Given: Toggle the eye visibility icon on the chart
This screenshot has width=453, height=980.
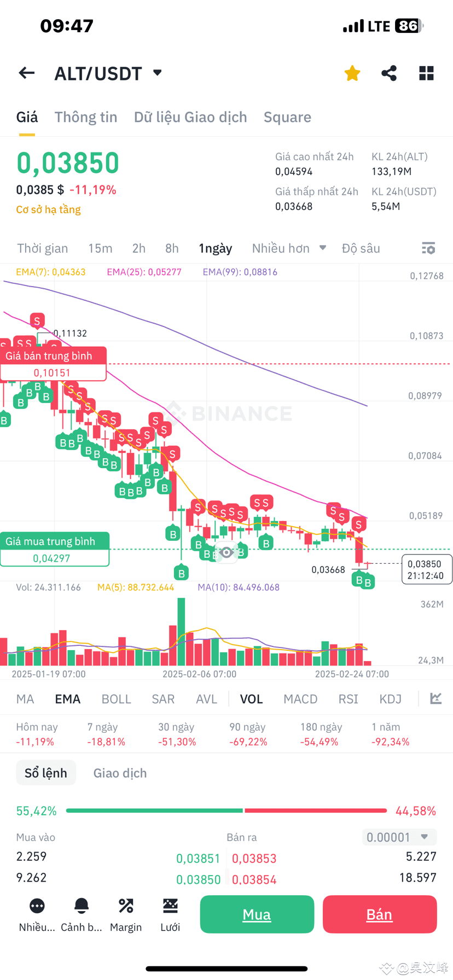Looking at the screenshot, I should click(226, 553).
